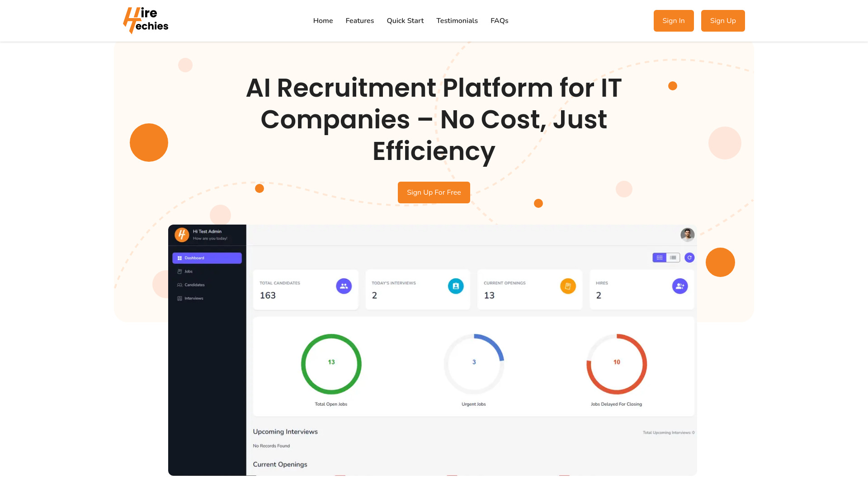
Task: Enable the compact view display toggle
Action: (x=672, y=258)
